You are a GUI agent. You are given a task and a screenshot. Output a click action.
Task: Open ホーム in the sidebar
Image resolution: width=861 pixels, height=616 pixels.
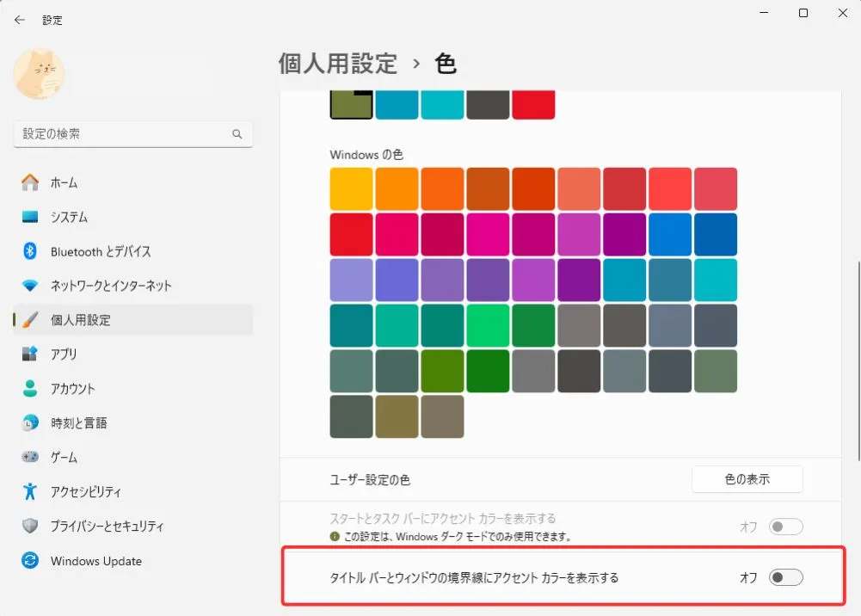click(132, 182)
